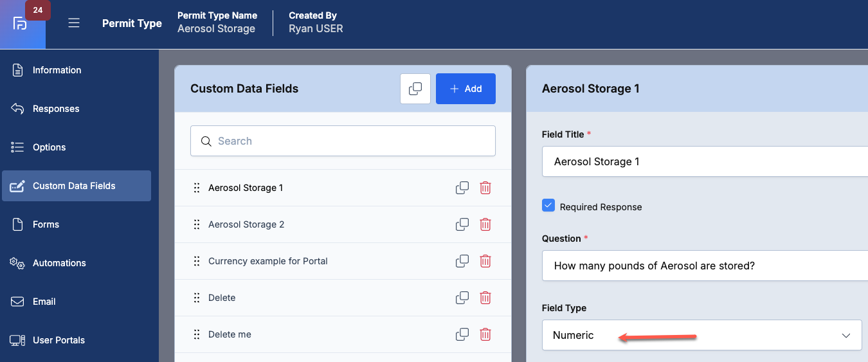The width and height of the screenshot is (868, 362).
Task: Click the Field Title input
Action: (x=705, y=161)
